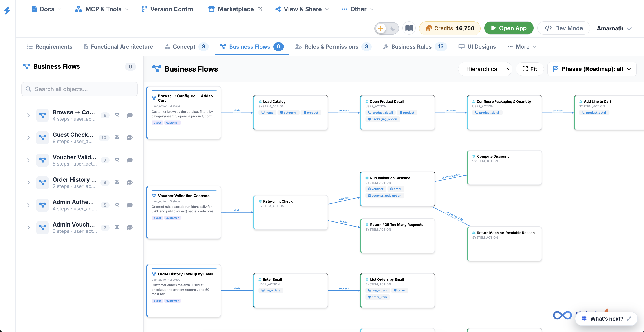Click the search magnifier icon

tap(28, 89)
